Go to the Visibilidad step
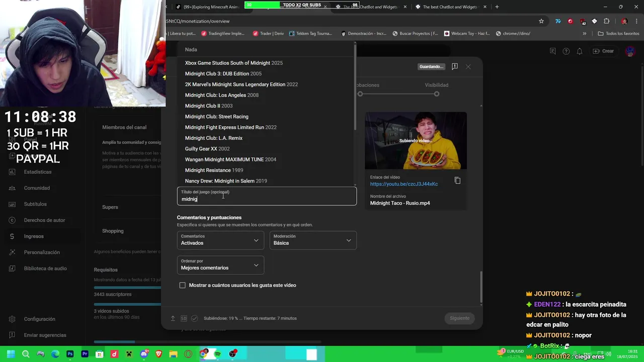This screenshot has height=362, width=644. (x=436, y=89)
